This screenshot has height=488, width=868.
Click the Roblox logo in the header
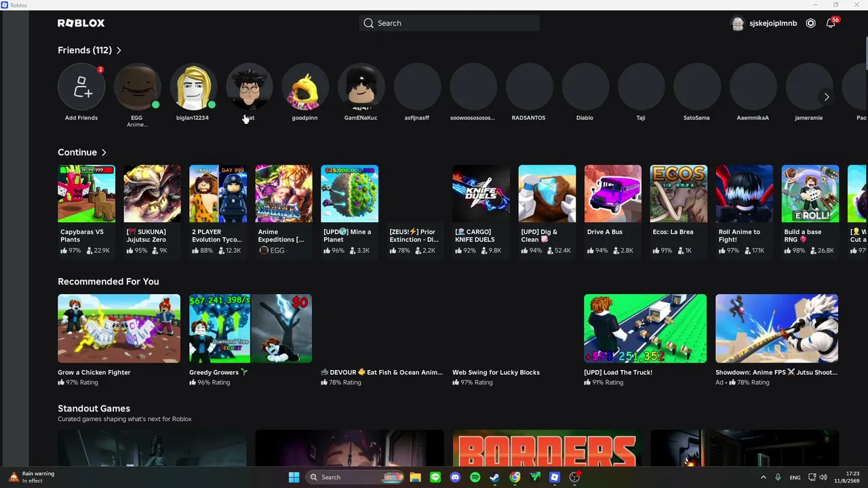tap(81, 23)
